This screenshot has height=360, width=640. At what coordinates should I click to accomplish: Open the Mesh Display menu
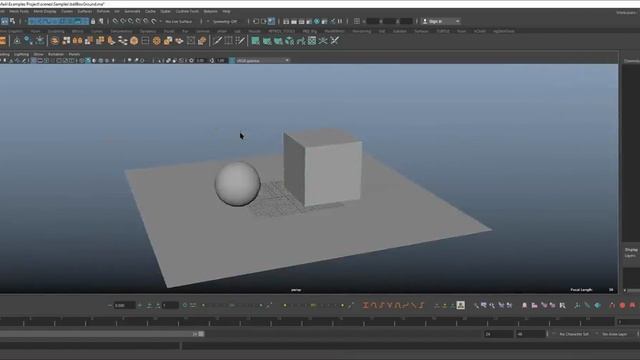(45, 11)
